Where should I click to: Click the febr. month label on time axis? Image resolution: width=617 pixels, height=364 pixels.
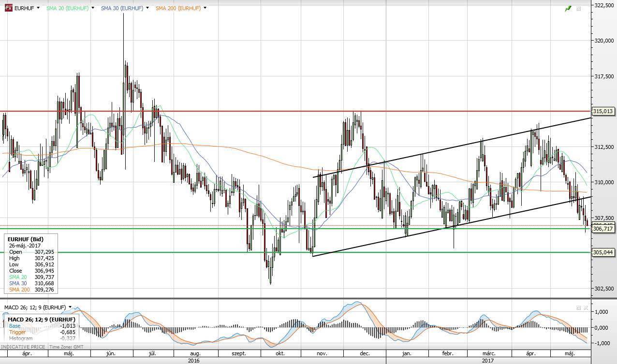pyautogui.click(x=448, y=353)
